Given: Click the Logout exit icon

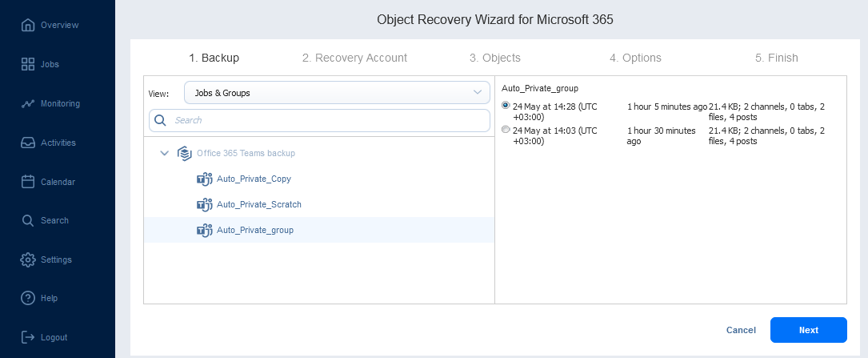Looking at the screenshot, I should point(28,337).
